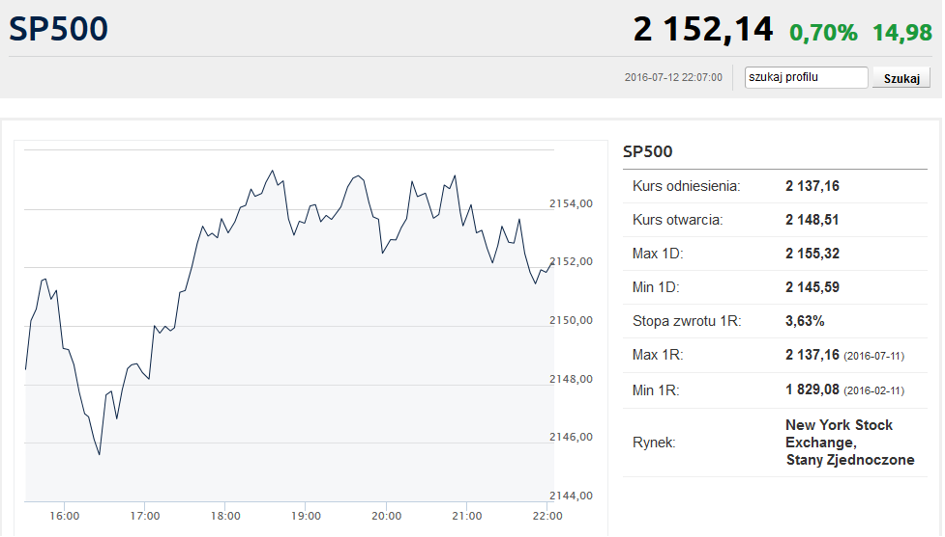945x537 pixels.
Task: Click the 20:00 time axis marker
Action: click(x=386, y=516)
